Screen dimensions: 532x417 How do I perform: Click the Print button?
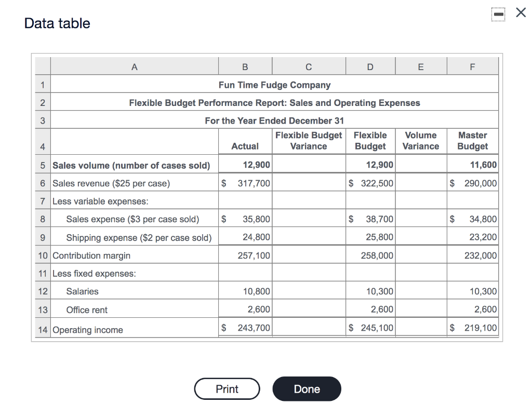pos(227,388)
